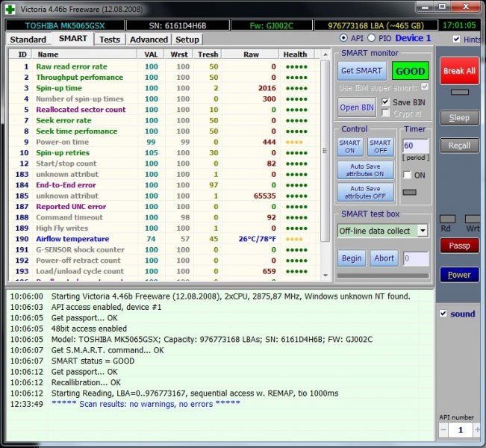486x448 pixels.
Task: Click the Get SMART button
Action: 361,71
